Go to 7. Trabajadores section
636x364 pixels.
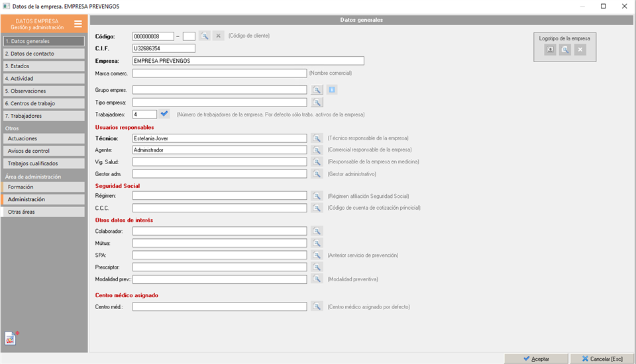(x=44, y=116)
